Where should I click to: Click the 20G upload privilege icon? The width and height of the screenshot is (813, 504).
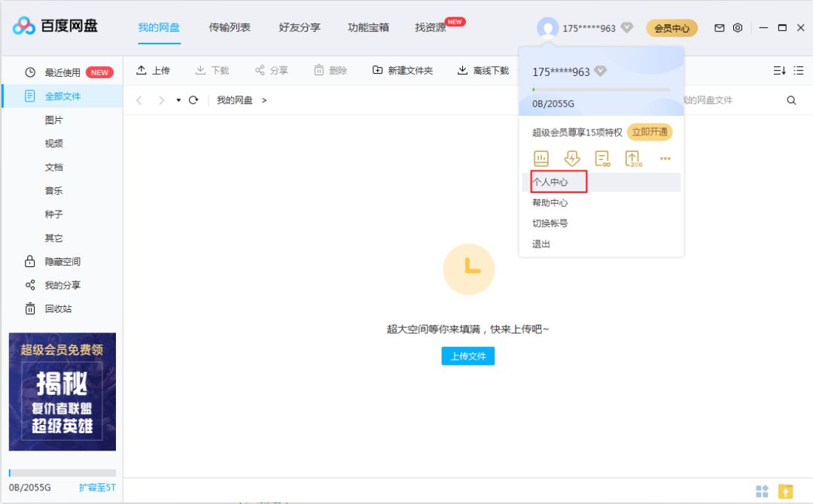click(x=633, y=158)
